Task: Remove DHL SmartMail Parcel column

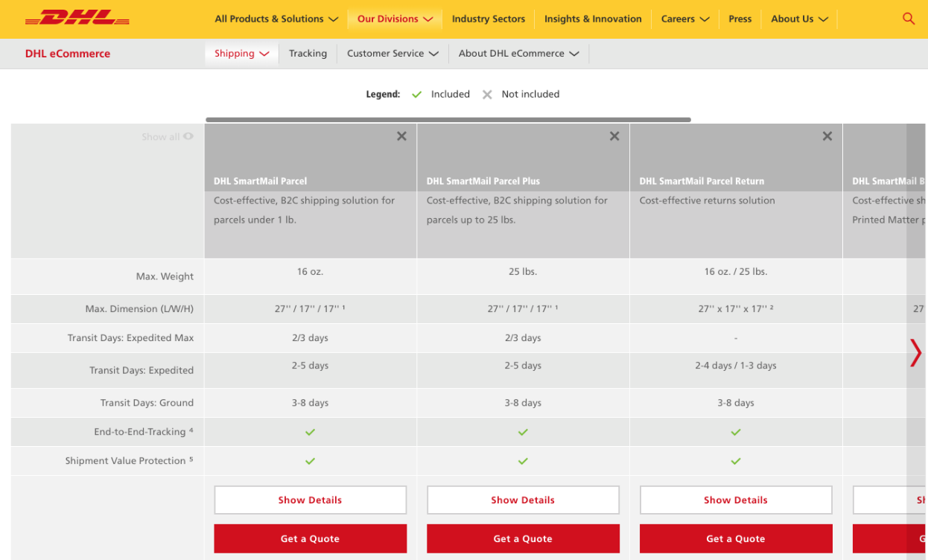Action: 401,136
